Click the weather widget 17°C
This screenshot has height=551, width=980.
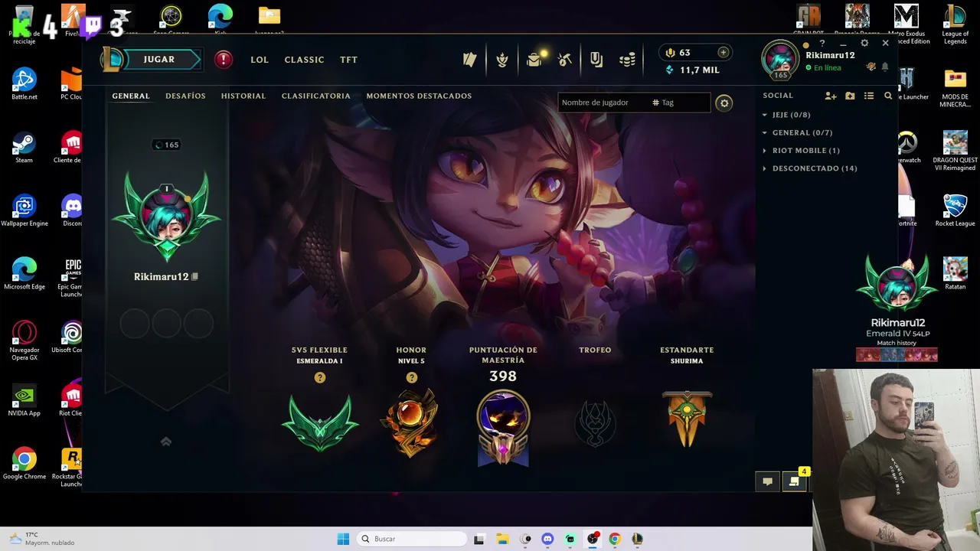click(41, 539)
